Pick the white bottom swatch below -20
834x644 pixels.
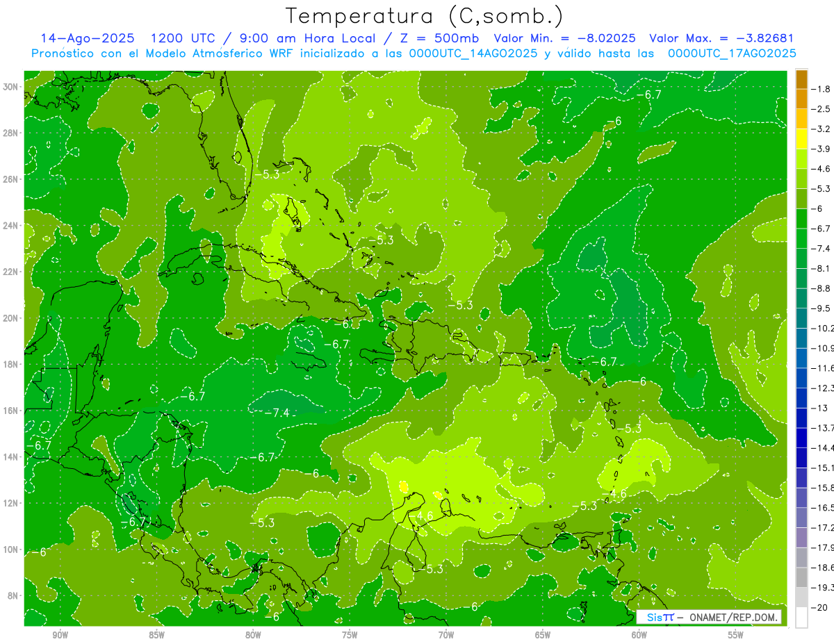pyautogui.click(x=801, y=617)
